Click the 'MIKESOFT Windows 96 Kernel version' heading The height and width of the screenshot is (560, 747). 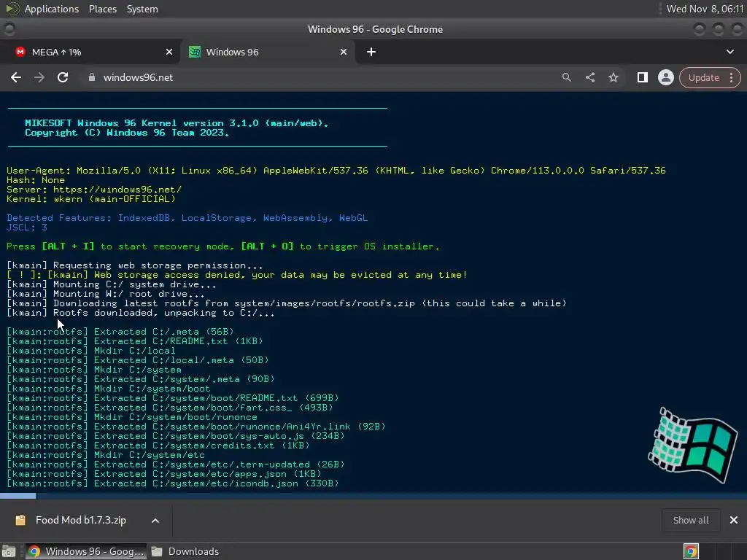[x=177, y=123]
